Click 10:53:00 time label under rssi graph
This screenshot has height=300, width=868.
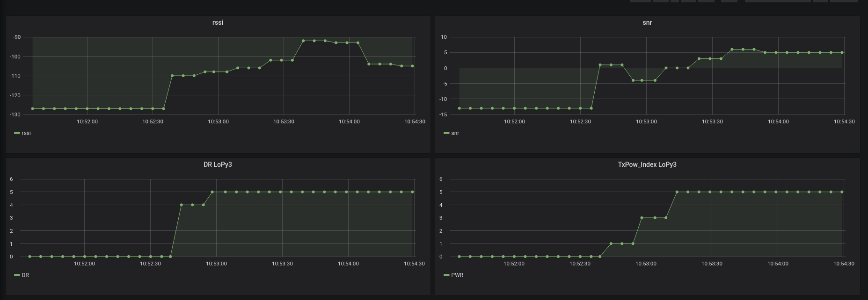pyautogui.click(x=218, y=121)
